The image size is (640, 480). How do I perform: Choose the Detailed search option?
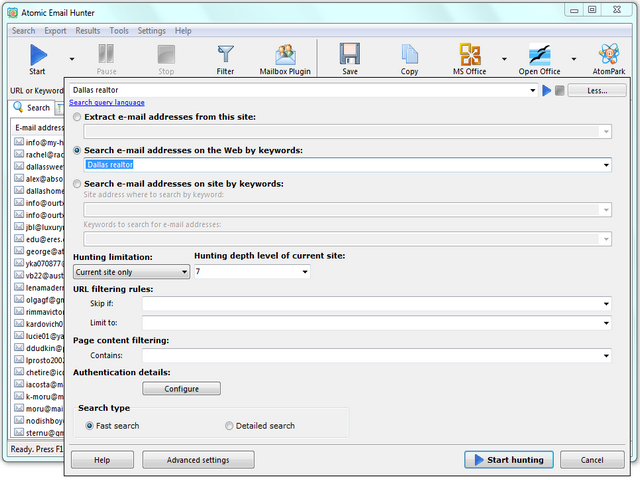(x=229, y=426)
